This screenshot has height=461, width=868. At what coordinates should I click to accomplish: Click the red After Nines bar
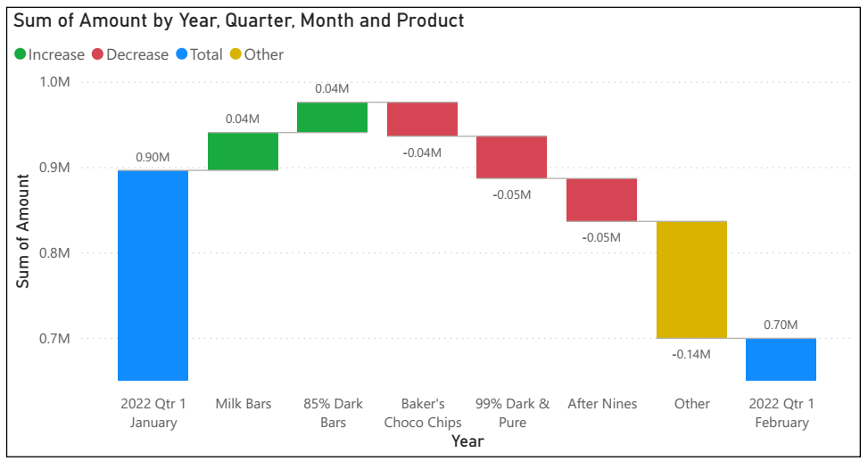pyautogui.click(x=601, y=200)
